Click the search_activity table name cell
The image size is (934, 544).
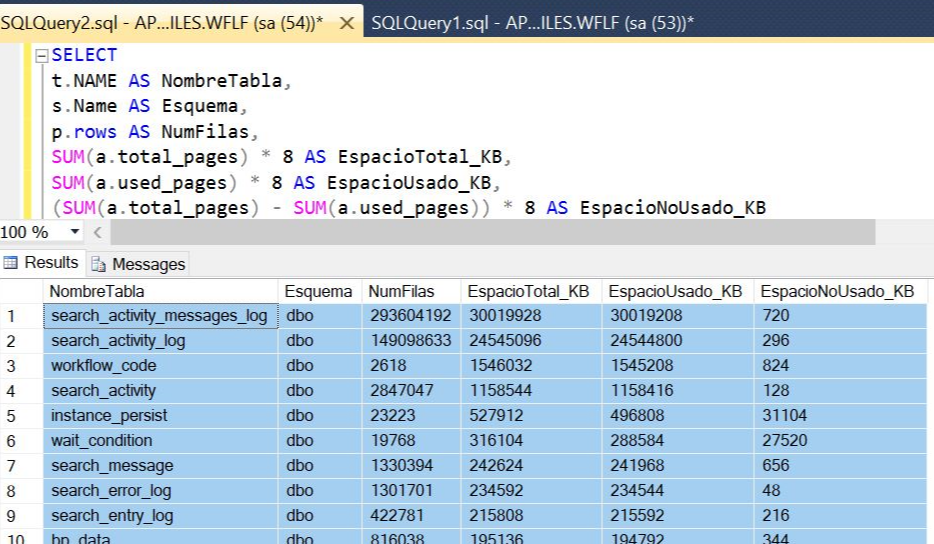tap(160, 391)
